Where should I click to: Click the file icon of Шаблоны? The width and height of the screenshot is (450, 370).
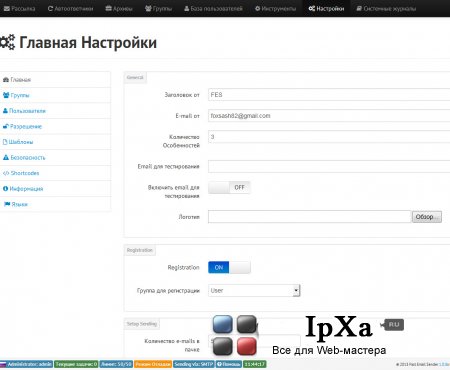tap(5, 142)
